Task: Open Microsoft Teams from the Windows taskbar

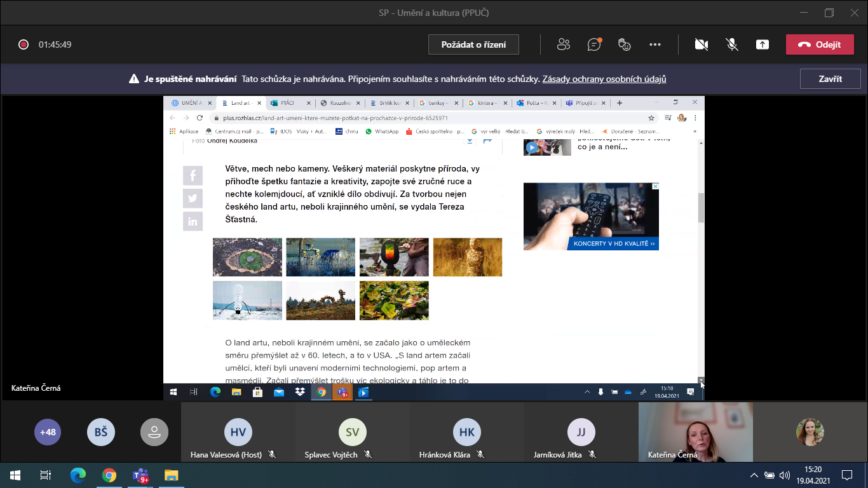Action: coord(140,475)
